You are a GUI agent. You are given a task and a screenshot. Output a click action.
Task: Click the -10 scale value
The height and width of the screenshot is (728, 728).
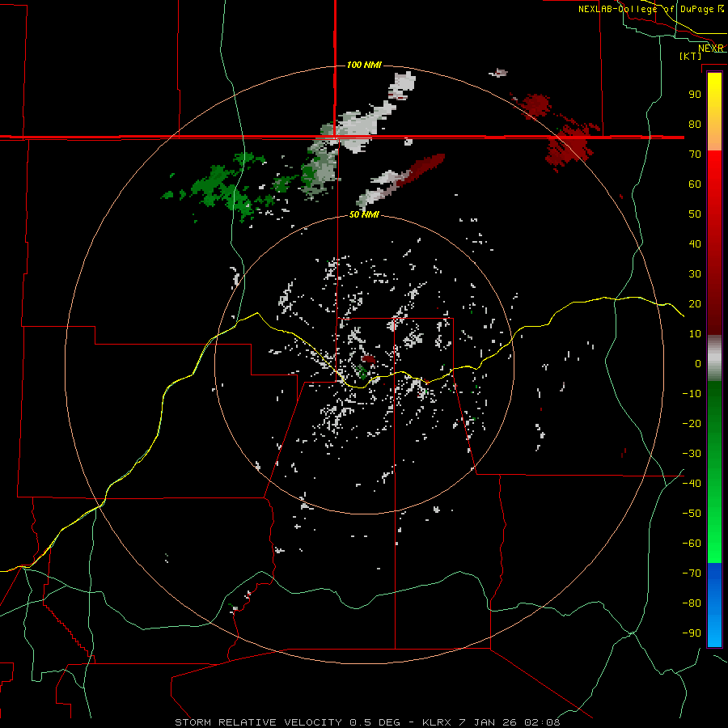point(692,394)
